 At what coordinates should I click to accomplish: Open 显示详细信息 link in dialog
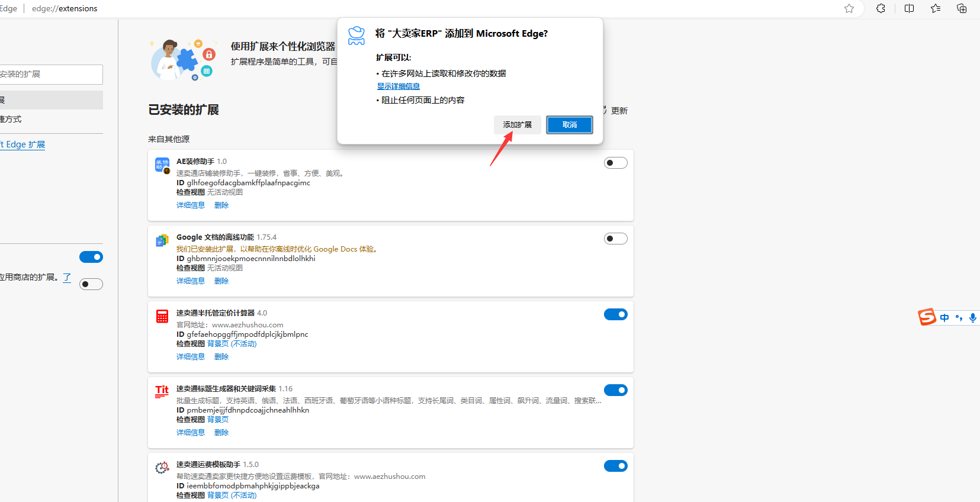[x=399, y=86]
